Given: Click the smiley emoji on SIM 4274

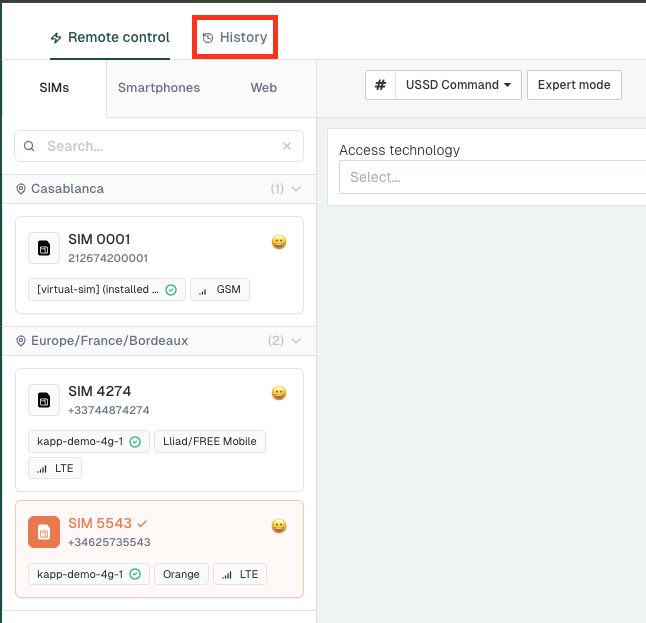Looking at the screenshot, I should click(x=279, y=394).
